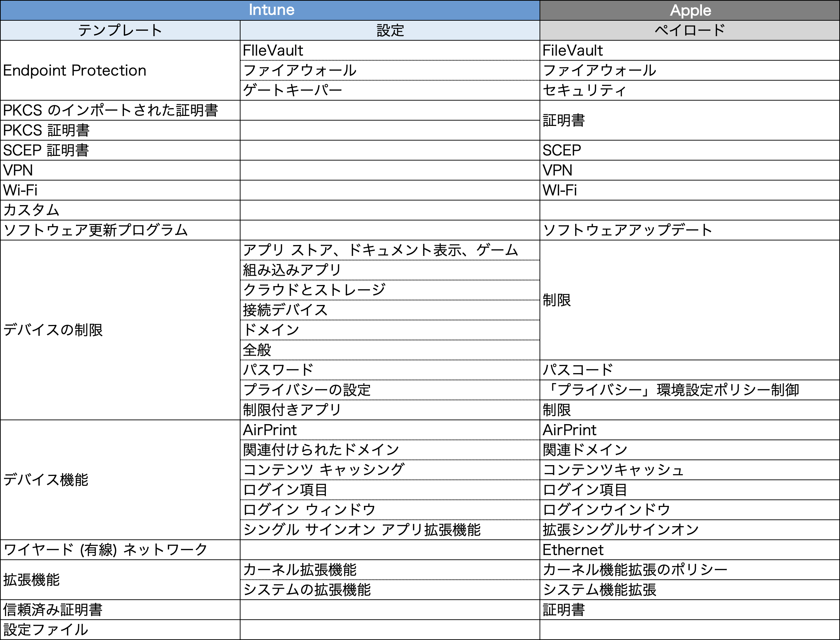840x640 pixels.
Task: Select the 設定ファイル template cell
Action: [x=46, y=630]
